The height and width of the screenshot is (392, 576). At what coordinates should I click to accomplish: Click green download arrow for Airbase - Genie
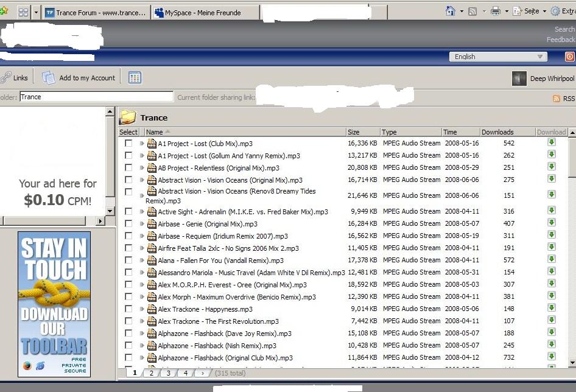(552, 223)
